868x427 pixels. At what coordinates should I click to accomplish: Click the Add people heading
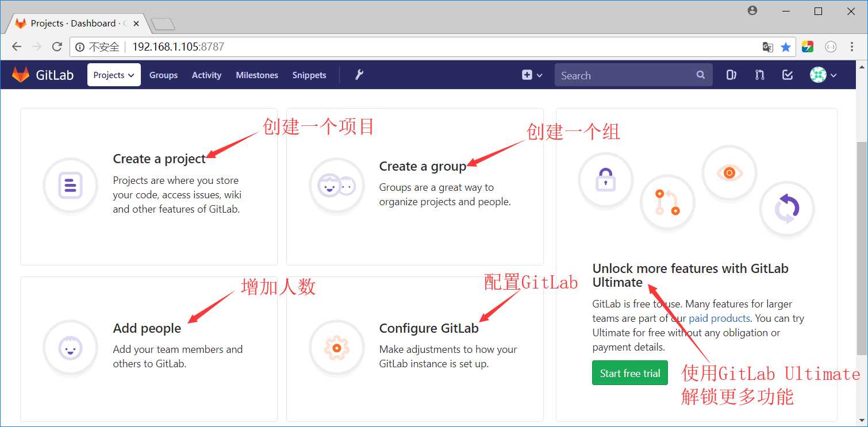tap(147, 328)
